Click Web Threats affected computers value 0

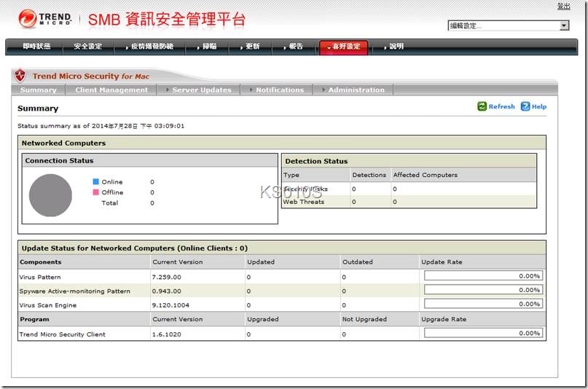coord(394,202)
